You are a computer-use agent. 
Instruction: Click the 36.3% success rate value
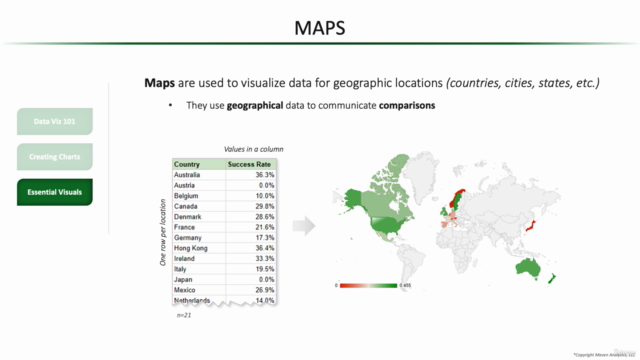(265, 175)
